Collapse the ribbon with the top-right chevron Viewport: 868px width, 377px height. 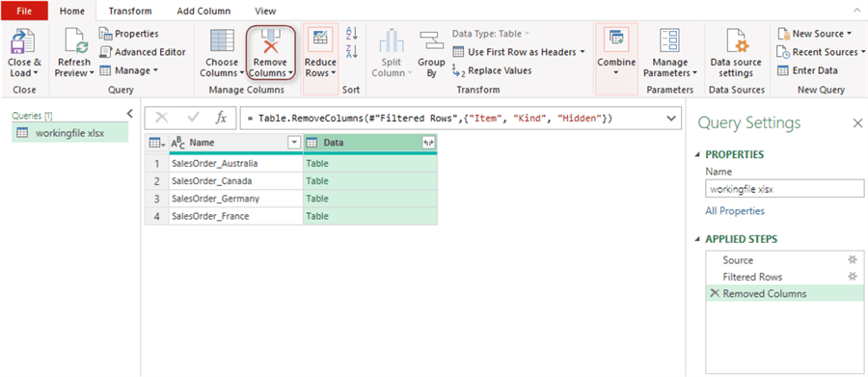click(857, 10)
